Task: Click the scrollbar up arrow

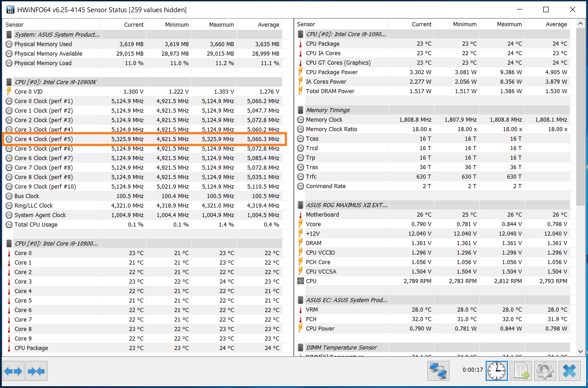Action: [580, 24]
